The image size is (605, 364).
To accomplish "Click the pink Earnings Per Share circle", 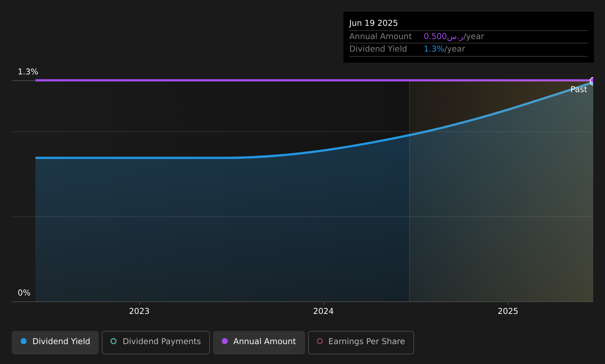I will pyautogui.click(x=320, y=341).
